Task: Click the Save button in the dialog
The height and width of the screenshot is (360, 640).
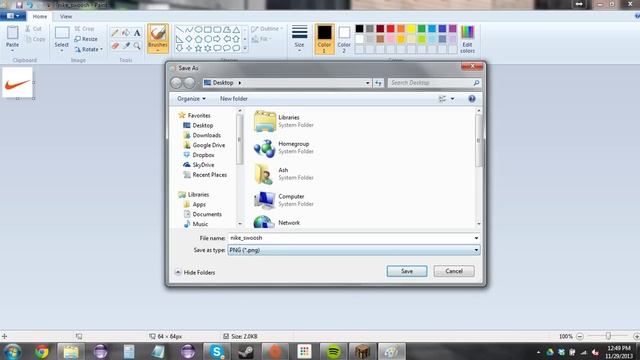Action: coord(407,271)
